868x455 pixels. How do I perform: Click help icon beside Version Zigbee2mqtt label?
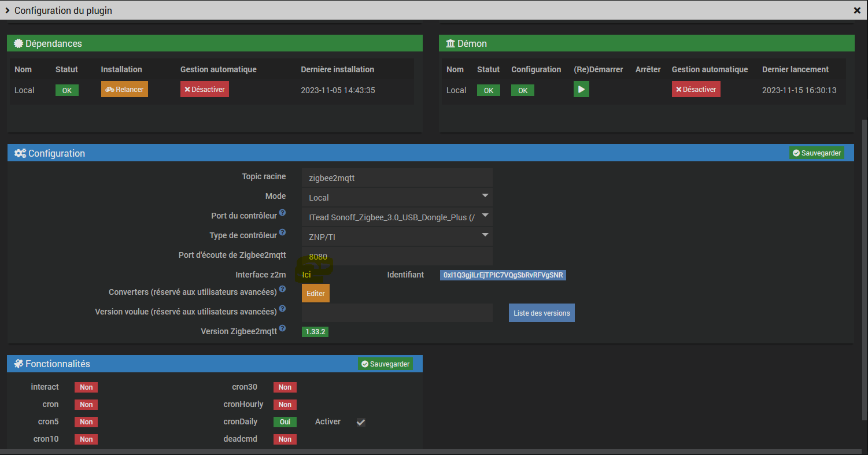[282, 329]
